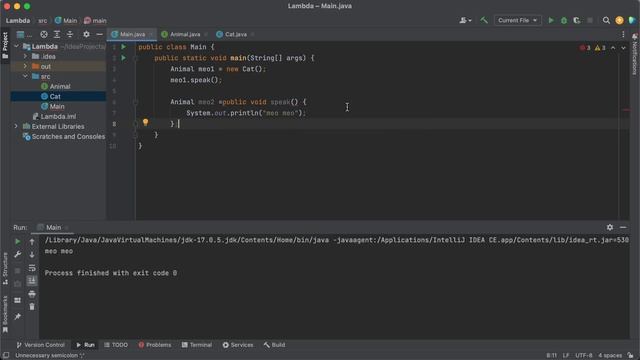The width and height of the screenshot is (640, 360).
Task: Start debugging with the green bug icon
Action: 564,20
